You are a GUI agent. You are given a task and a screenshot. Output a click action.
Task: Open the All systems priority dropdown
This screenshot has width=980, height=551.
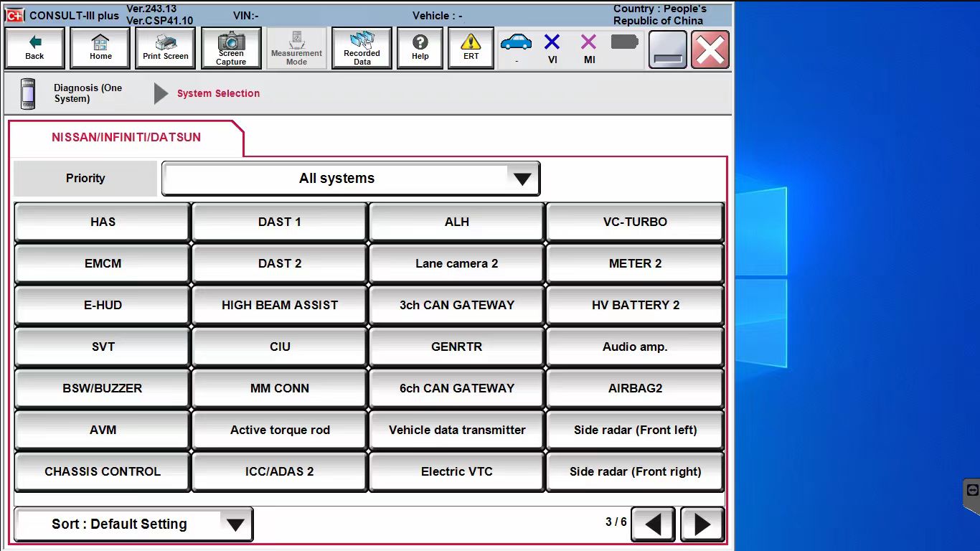pyautogui.click(x=351, y=179)
